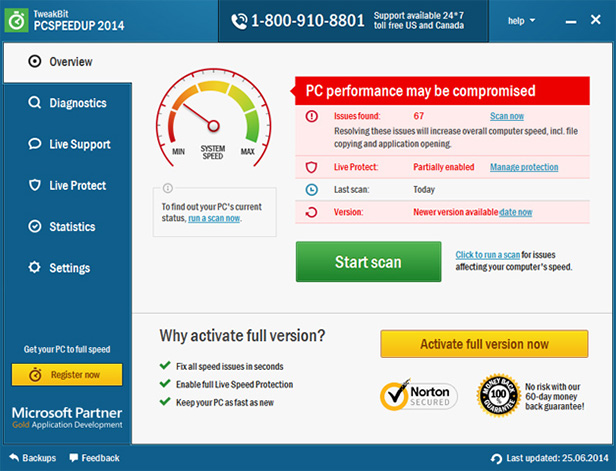This screenshot has height=471, width=616.
Task: Click 'Enable full Live Speed Protection' item
Action: point(235,385)
